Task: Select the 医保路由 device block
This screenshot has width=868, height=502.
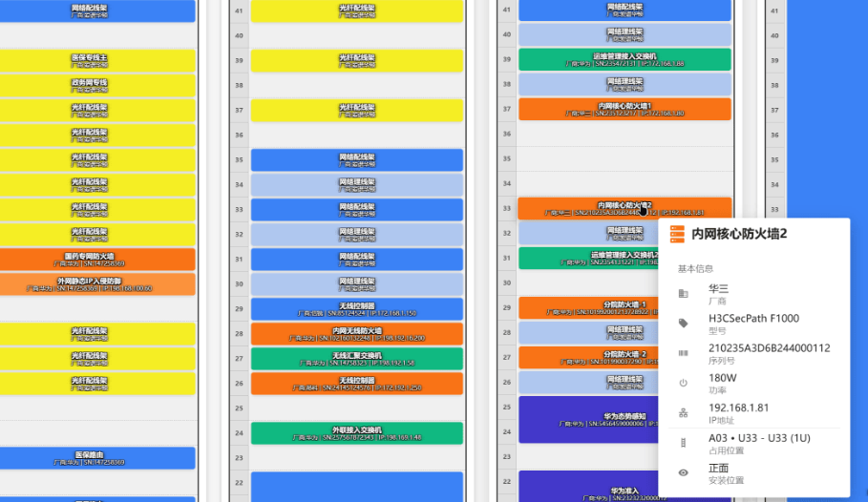Action: (x=97, y=458)
